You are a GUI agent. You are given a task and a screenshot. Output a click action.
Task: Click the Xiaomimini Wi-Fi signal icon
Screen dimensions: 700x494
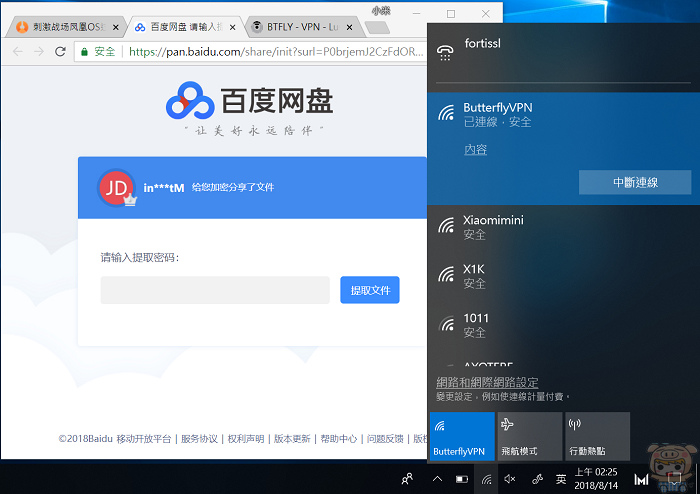click(446, 225)
